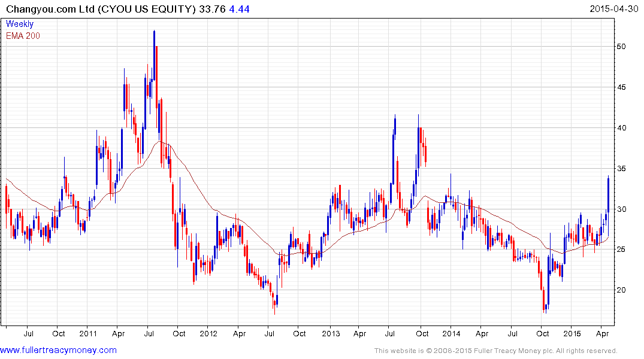The height and width of the screenshot is (359, 644).
Task: Click the 45 price axis label
Action: tap(621, 87)
